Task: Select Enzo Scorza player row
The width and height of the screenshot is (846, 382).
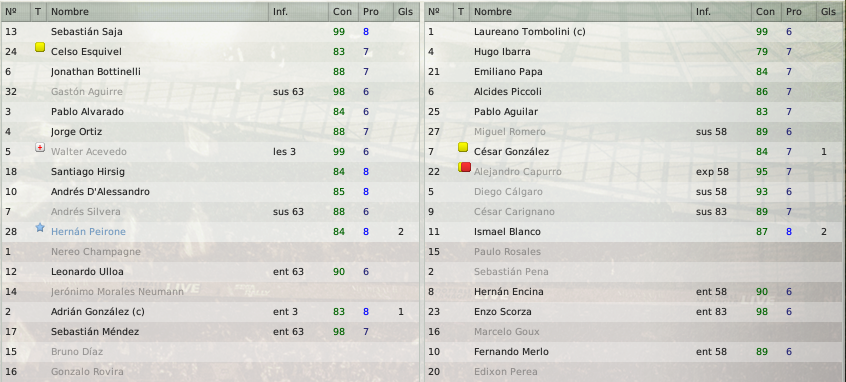Action: (635, 311)
